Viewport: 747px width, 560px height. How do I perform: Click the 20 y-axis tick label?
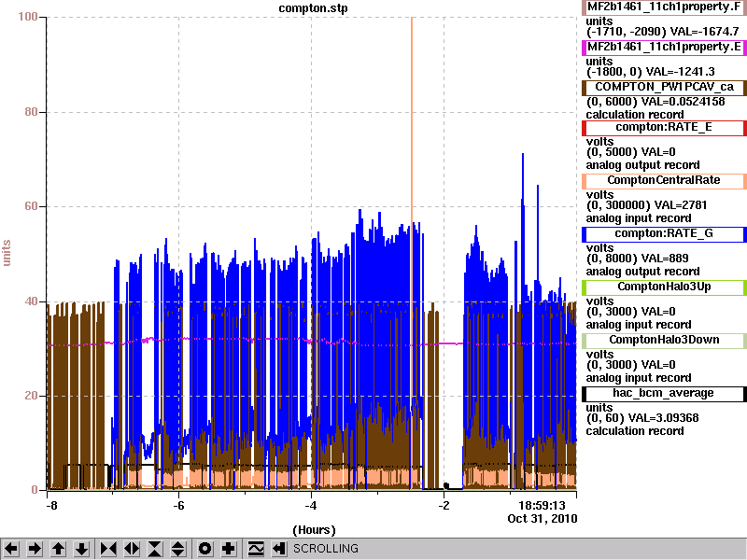(x=31, y=395)
